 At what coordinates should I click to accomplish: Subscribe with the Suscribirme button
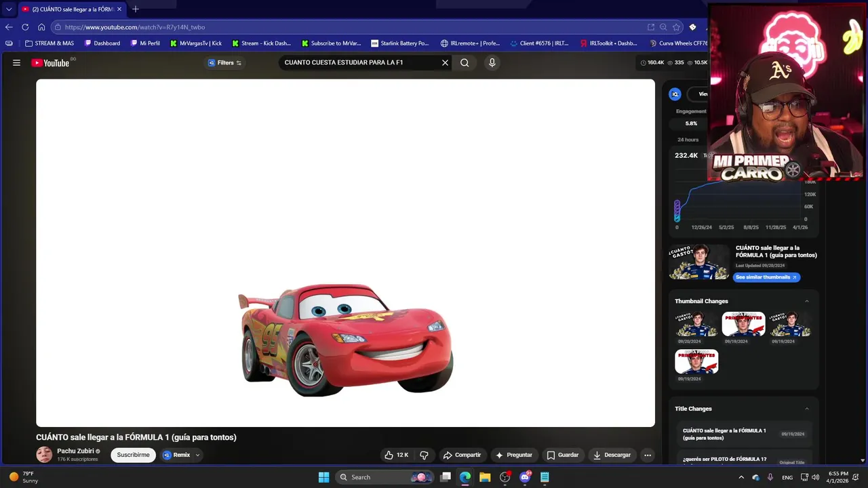click(x=133, y=455)
